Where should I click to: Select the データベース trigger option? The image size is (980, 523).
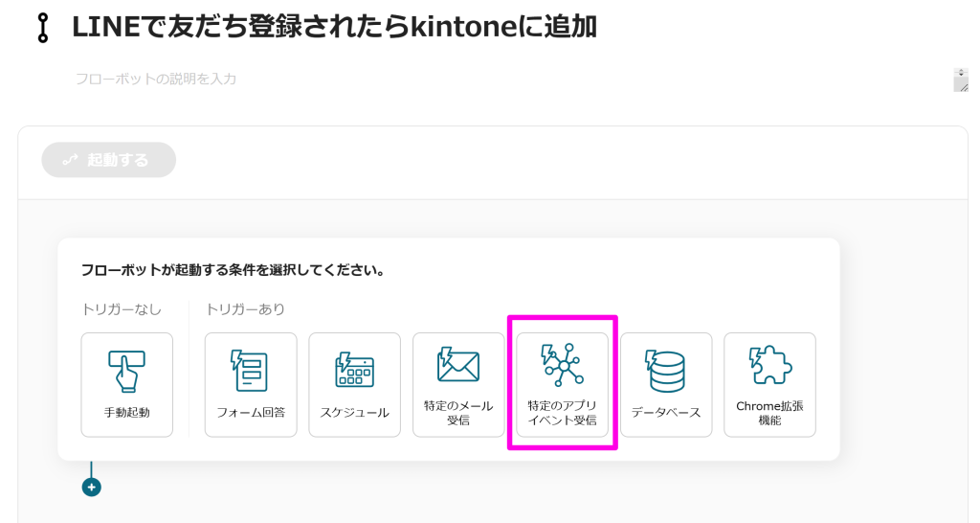click(x=666, y=385)
